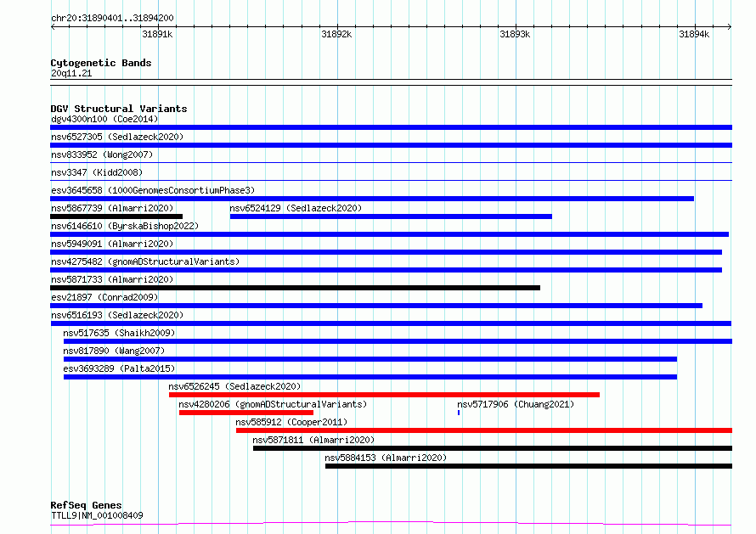The height and width of the screenshot is (534, 756).
Task: Click the red bar under nsv585912
Action: (484, 430)
